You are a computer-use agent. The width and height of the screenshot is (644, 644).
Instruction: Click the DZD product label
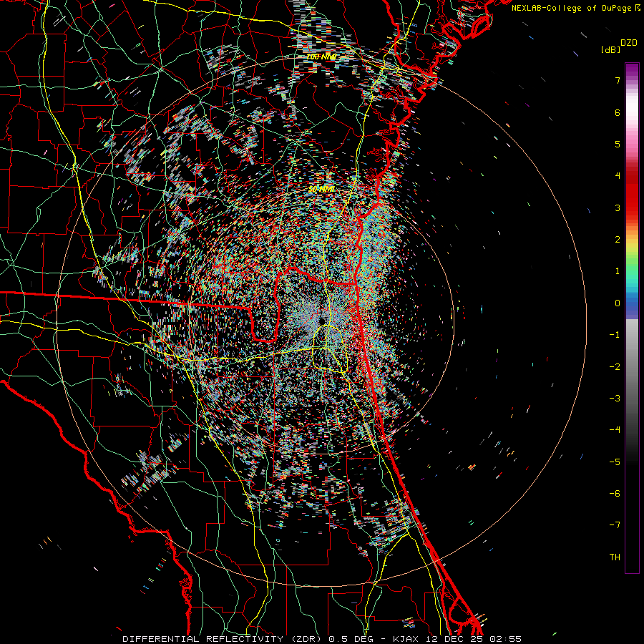629,43
